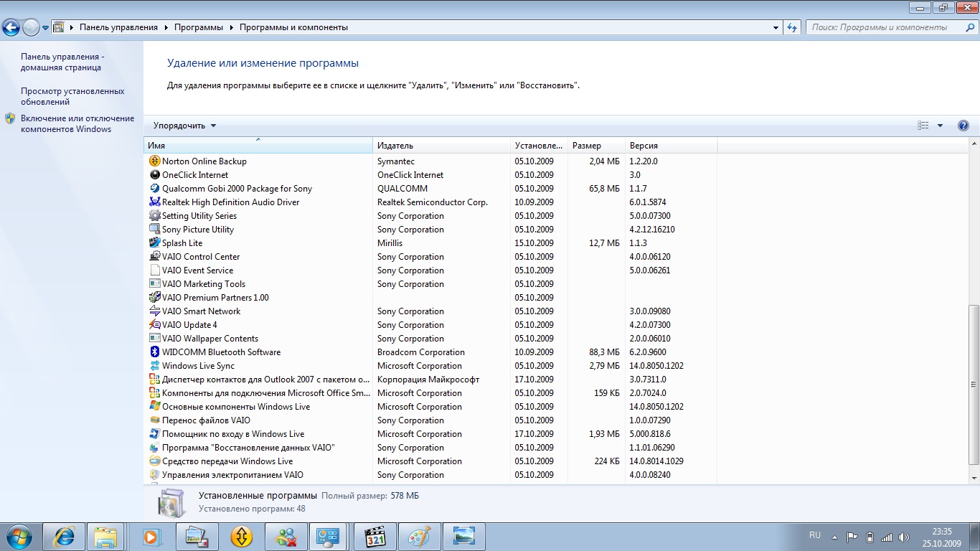Open Просмотр установленных обновлений link

click(72, 96)
